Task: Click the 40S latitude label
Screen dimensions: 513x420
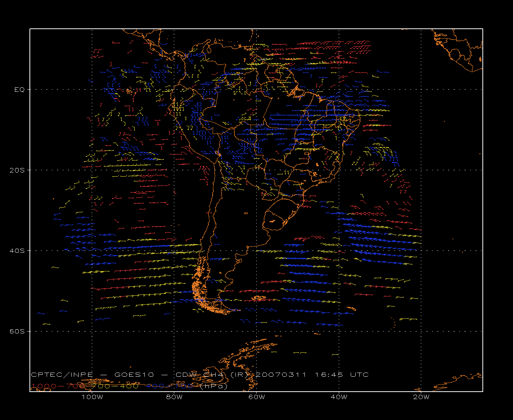Action: pos(17,251)
